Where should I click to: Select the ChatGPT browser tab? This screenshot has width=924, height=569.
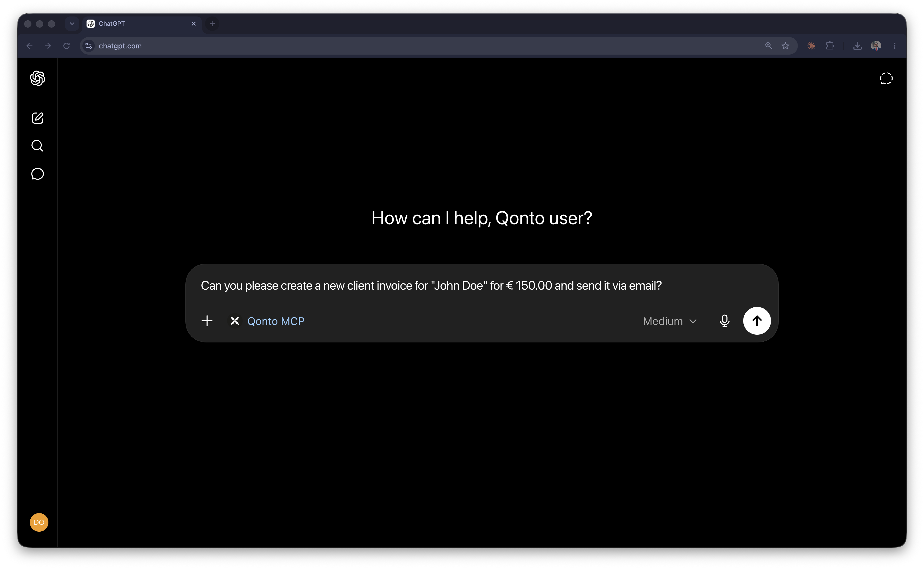click(142, 24)
